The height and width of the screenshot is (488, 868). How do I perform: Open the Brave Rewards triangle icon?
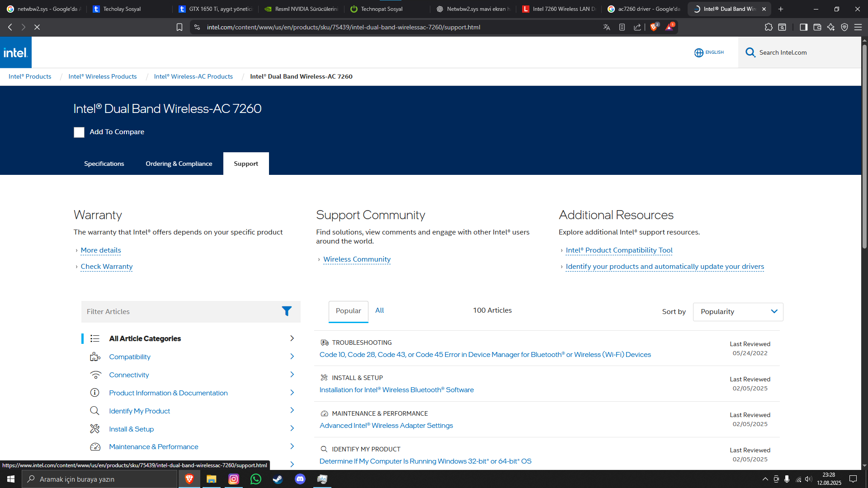tap(670, 27)
